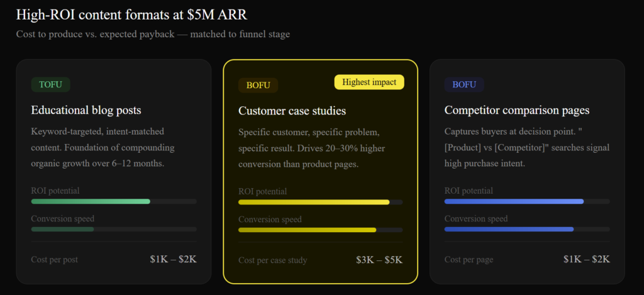This screenshot has height=295, width=644.
Task: Click the yellow ROI potential bar for case studies
Action: [x=320, y=202]
